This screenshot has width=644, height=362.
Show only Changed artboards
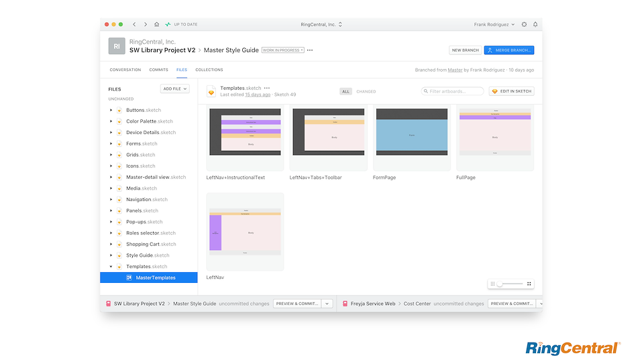366,91
